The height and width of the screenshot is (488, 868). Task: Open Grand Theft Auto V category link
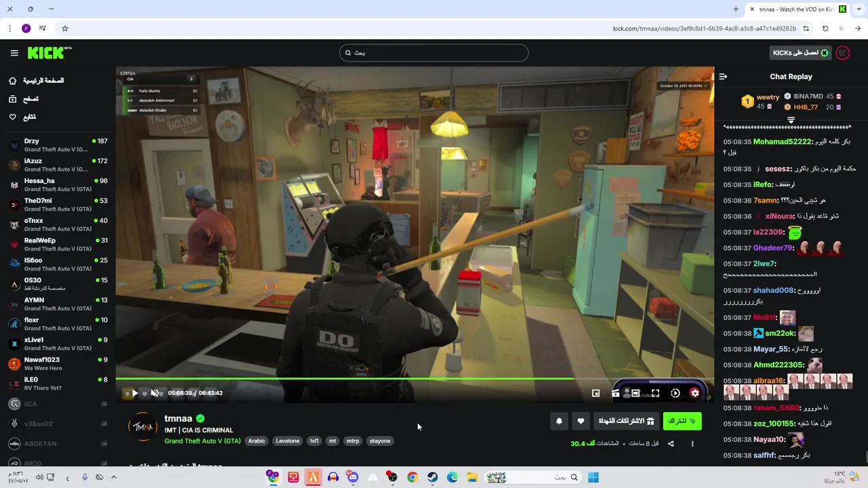(202, 441)
